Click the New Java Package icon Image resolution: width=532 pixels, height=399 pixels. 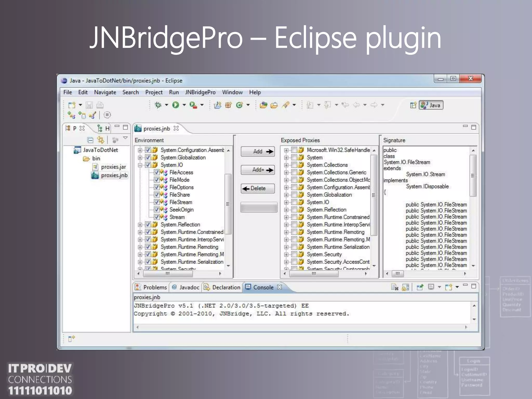(228, 105)
